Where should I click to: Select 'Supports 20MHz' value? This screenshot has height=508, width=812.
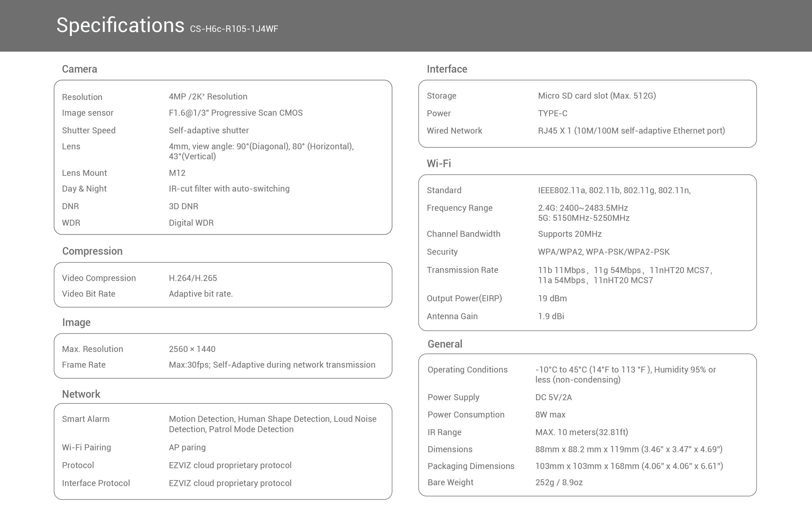point(570,234)
